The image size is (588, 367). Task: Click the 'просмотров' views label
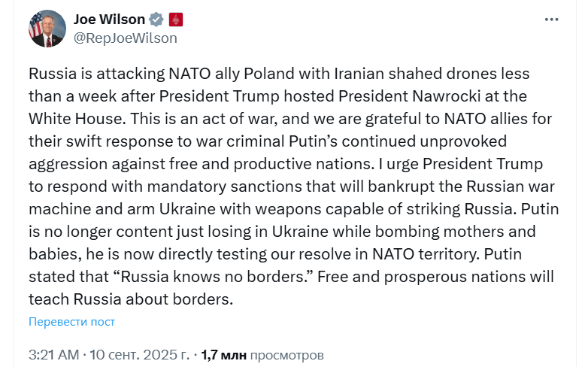click(286, 355)
